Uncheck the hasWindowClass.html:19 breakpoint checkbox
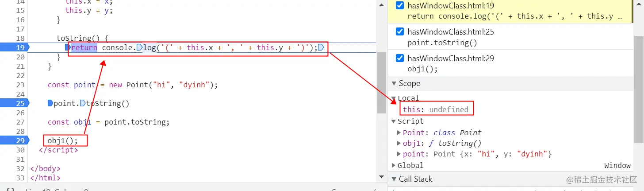 (x=400, y=6)
